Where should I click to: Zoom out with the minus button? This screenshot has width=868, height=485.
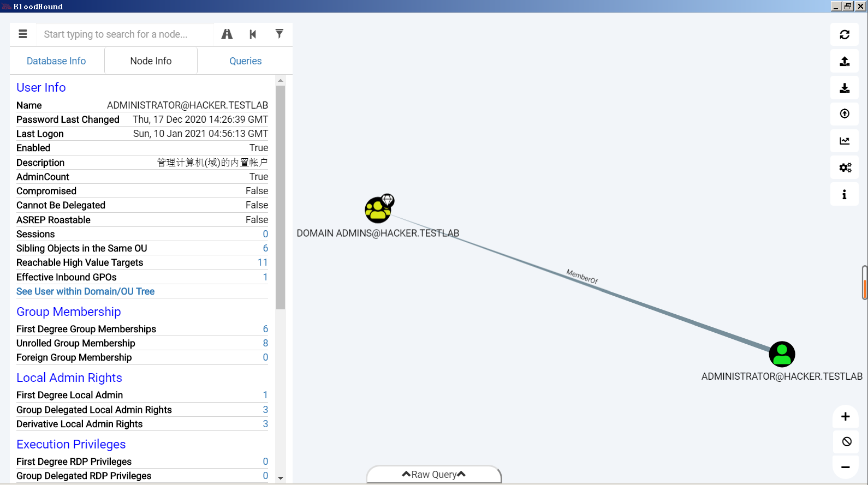pos(846,467)
